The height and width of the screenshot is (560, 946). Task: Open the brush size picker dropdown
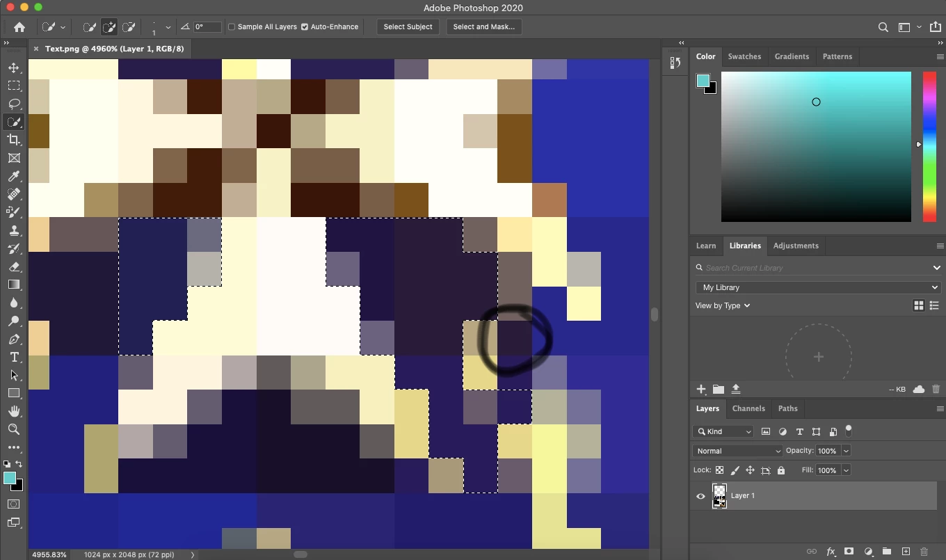click(168, 27)
